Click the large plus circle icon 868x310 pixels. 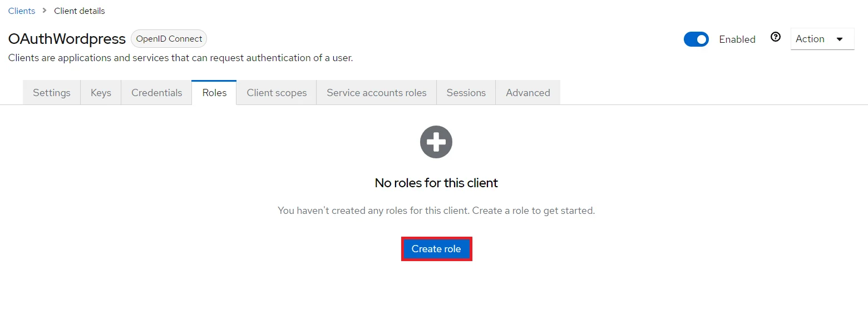(436, 142)
